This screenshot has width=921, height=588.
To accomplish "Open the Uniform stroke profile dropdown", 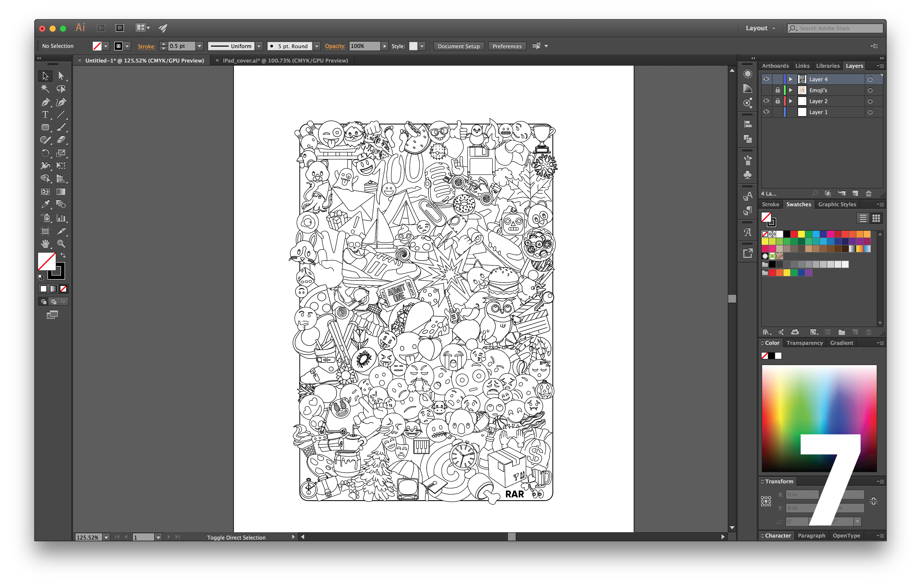I will [259, 46].
